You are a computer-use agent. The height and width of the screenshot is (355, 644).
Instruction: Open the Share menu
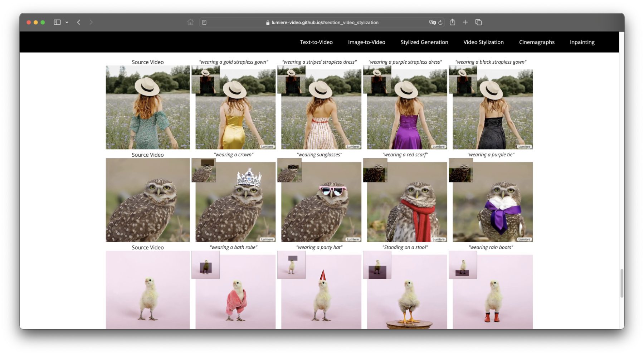click(452, 22)
